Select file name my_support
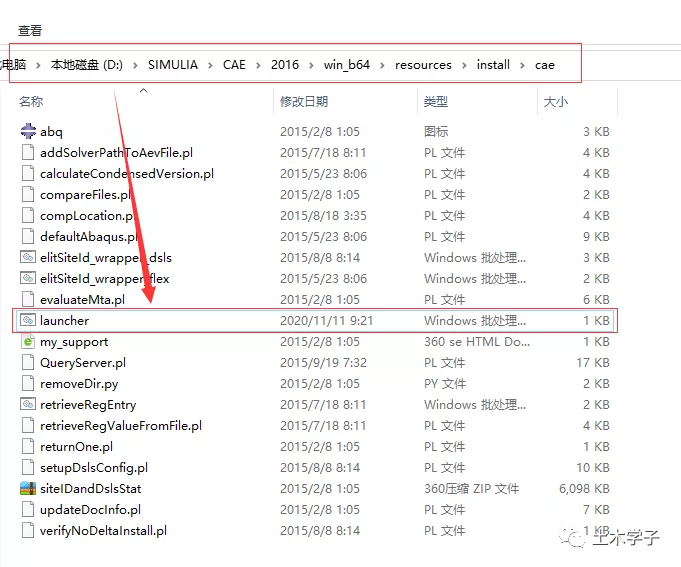This screenshot has height=567, width=681. tap(74, 342)
